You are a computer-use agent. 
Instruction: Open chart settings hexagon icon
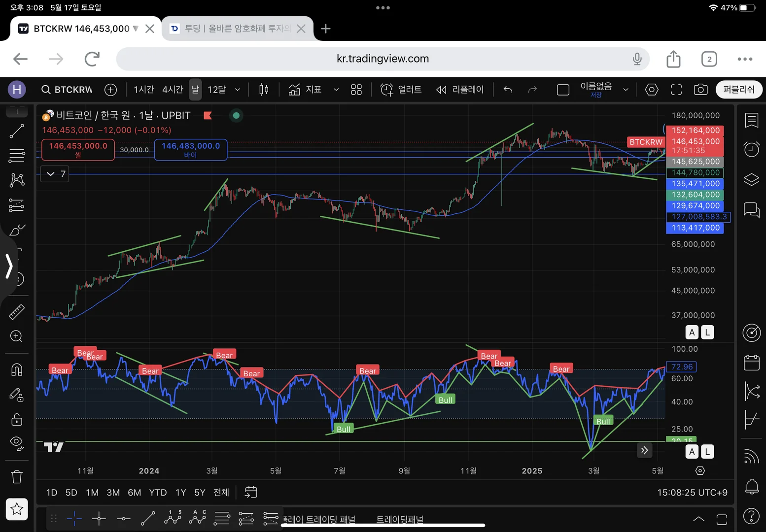pyautogui.click(x=652, y=90)
